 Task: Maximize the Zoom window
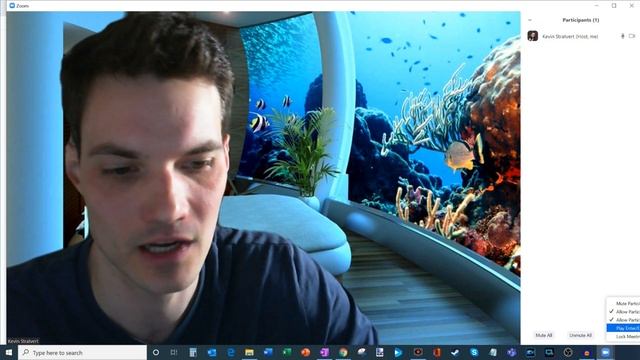point(614,6)
